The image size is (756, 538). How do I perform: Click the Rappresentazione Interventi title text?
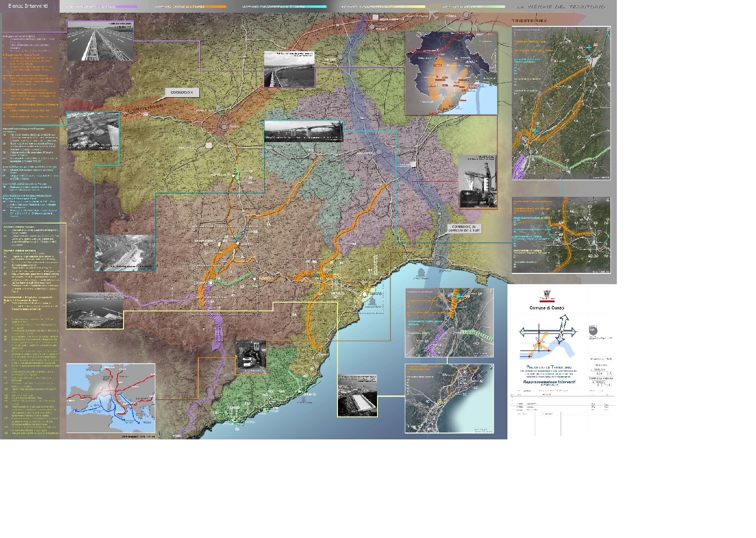[x=549, y=381]
